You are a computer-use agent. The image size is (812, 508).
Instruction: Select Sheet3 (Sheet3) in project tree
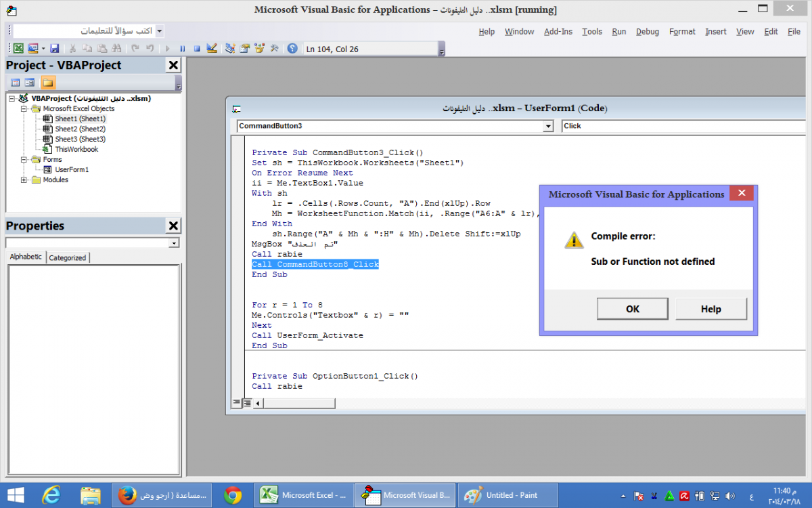[80, 139]
